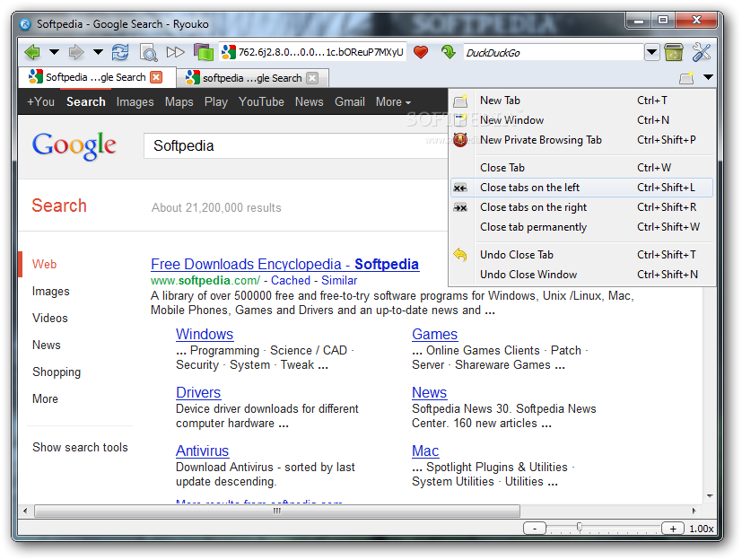Open News in the black Google bar

[309, 101]
